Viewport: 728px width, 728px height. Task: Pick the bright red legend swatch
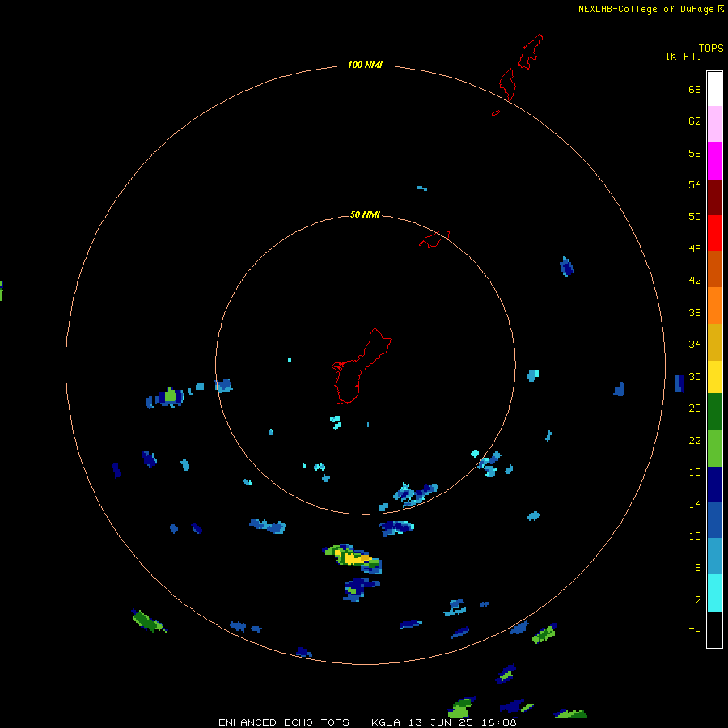pyautogui.click(x=714, y=233)
